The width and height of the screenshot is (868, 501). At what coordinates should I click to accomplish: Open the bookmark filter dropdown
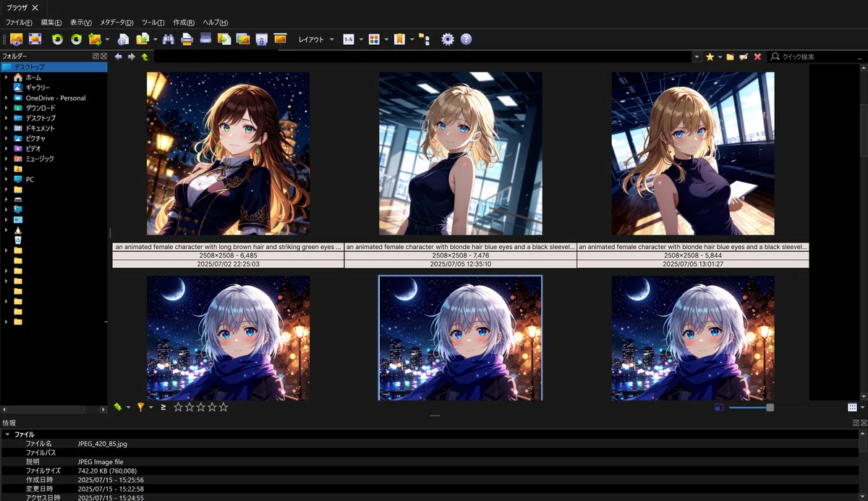point(412,39)
